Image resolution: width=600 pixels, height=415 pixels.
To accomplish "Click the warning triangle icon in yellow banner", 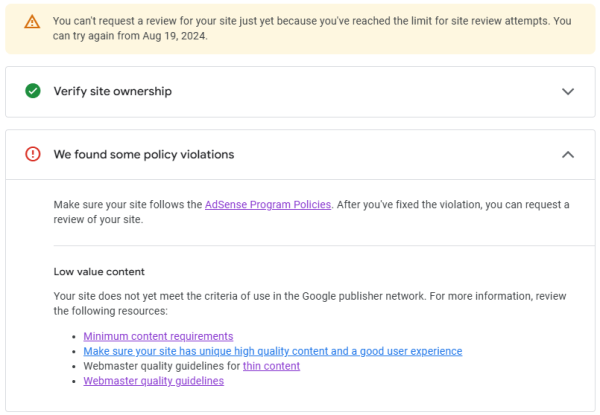I will click(33, 20).
